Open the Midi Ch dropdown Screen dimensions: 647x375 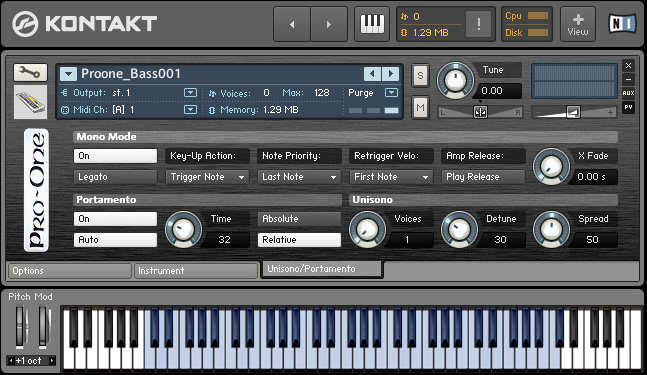click(x=190, y=110)
